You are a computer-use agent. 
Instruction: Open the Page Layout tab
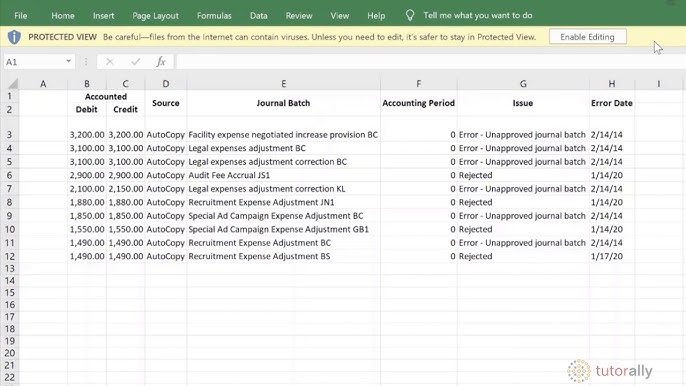(155, 16)
